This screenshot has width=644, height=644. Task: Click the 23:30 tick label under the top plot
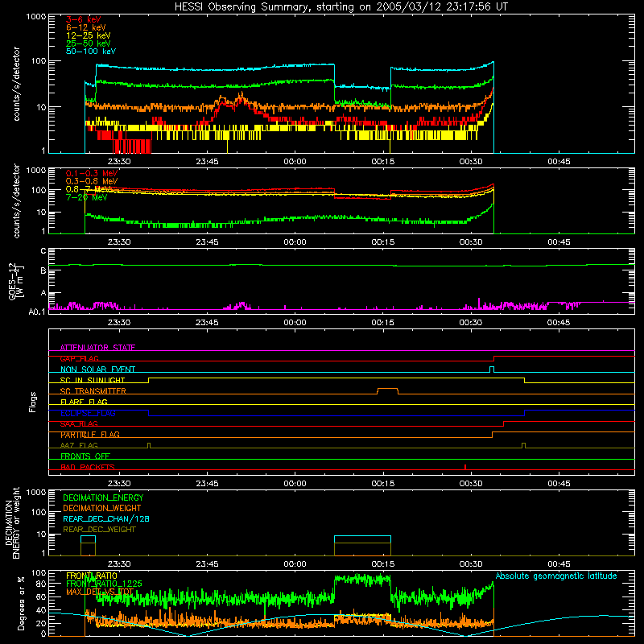(119, 162)
